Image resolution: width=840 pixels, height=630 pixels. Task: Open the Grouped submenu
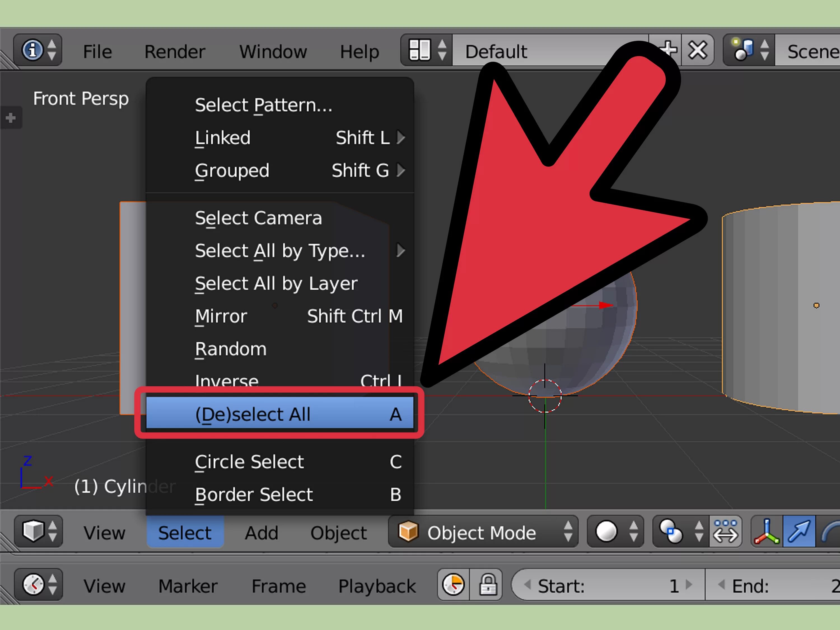[x=280, y=170]
